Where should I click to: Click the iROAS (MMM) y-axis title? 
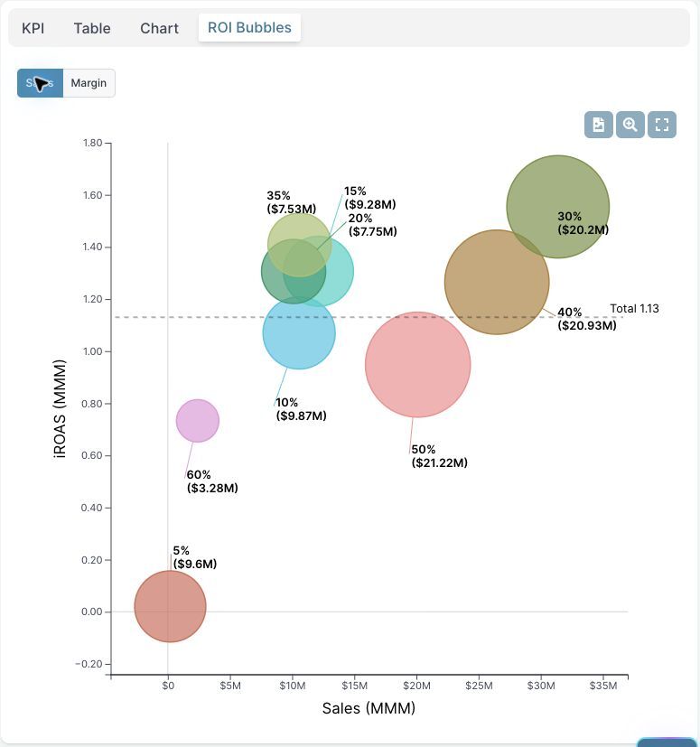60,409
